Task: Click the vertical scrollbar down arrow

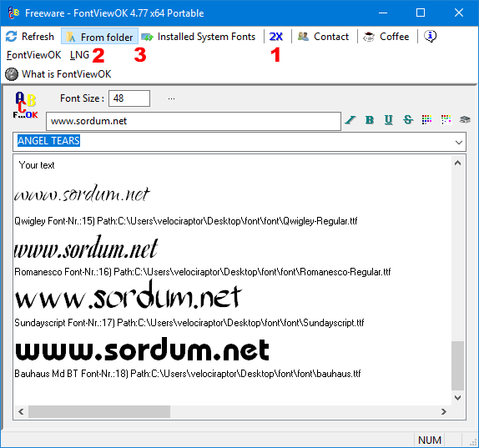Action: [x=457, y=398]
